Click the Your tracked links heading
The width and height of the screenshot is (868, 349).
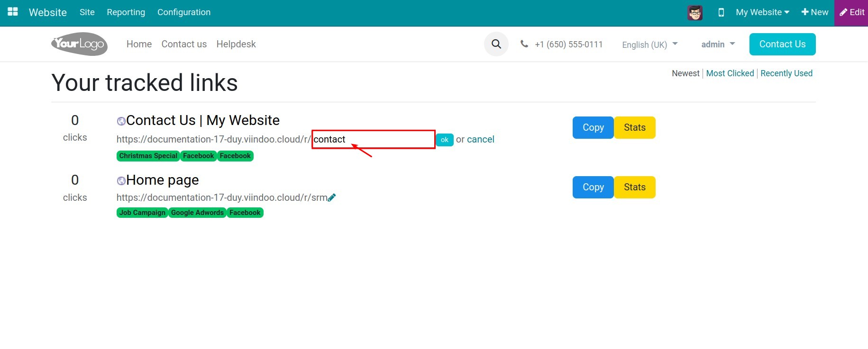point(145,83)
